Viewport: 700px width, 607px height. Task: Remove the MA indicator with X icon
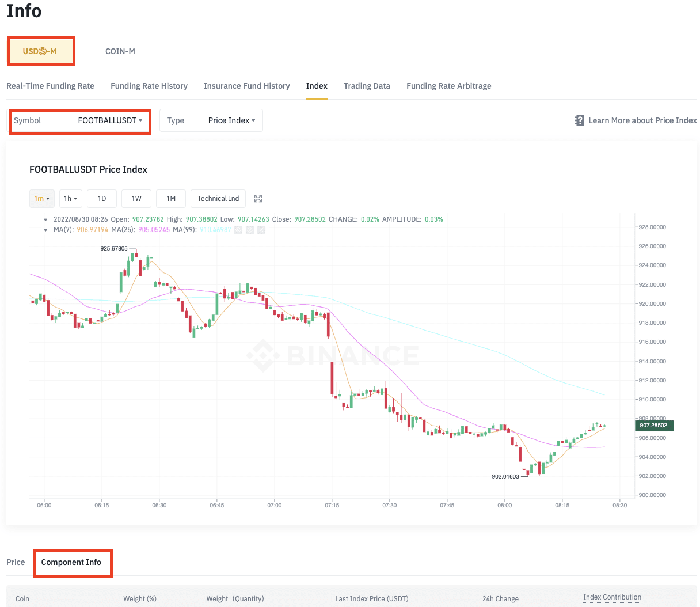click(261, 230)
